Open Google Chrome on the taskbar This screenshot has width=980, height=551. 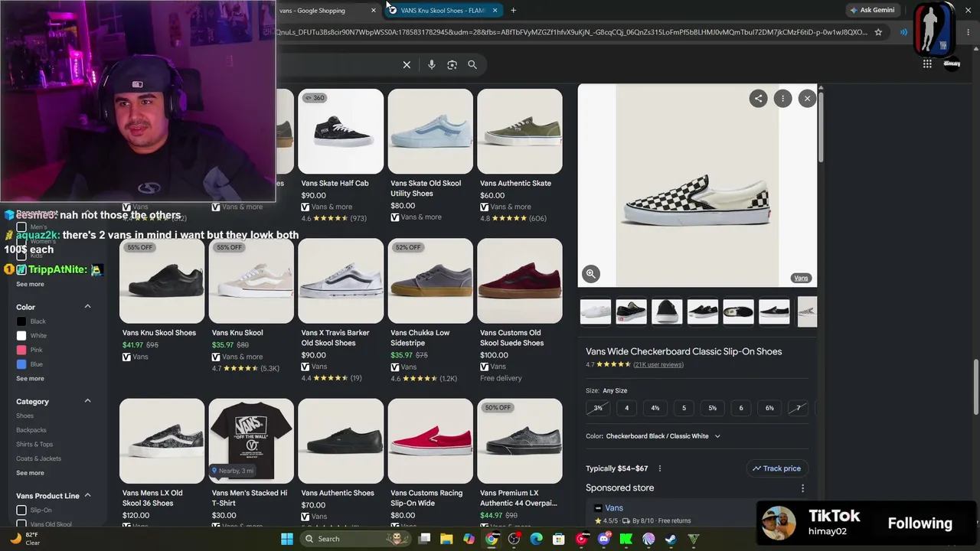[x=492, y=539]
